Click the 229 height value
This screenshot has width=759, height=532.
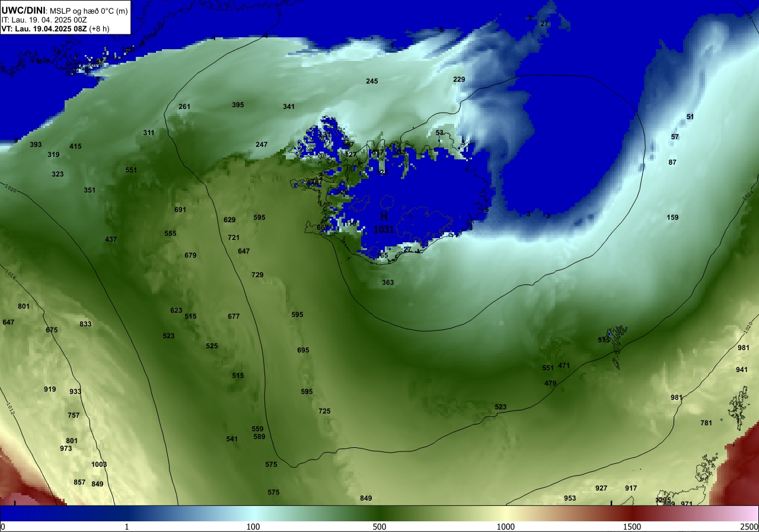(459, 79)
